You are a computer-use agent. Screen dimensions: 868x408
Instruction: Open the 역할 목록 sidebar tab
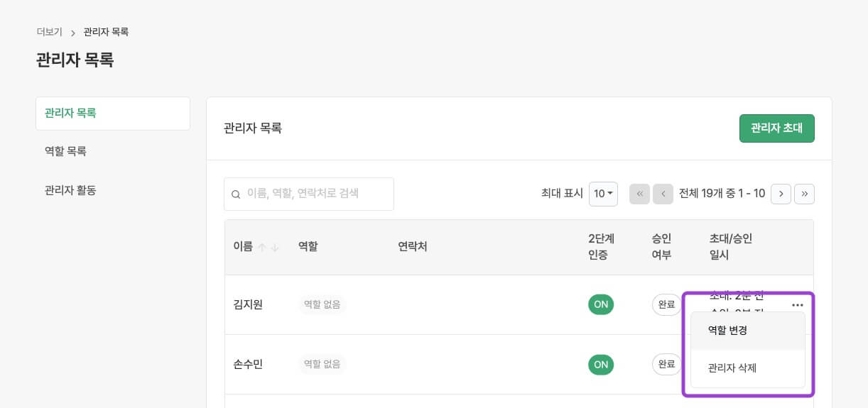click(x=65, y=151)
